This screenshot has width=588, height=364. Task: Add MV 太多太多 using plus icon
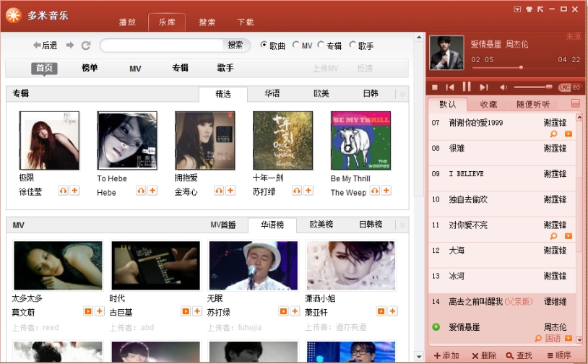(x=100, y=311)
